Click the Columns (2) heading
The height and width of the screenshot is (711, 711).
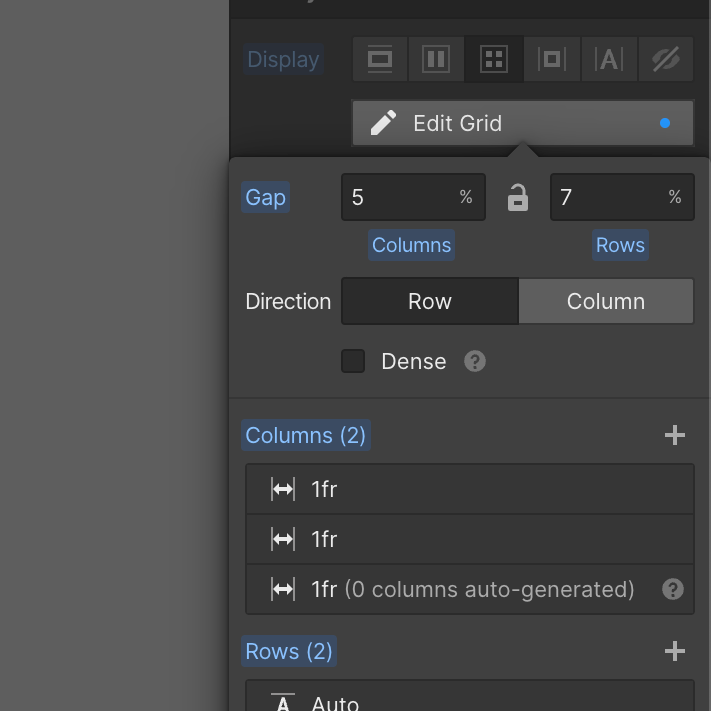coord(306,435)
